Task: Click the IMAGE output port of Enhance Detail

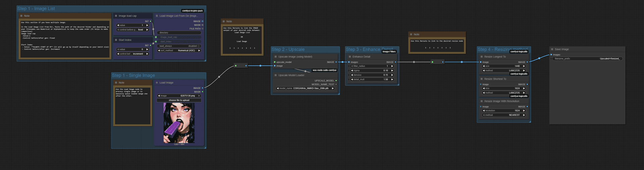Action: click(x=395, y=62)
